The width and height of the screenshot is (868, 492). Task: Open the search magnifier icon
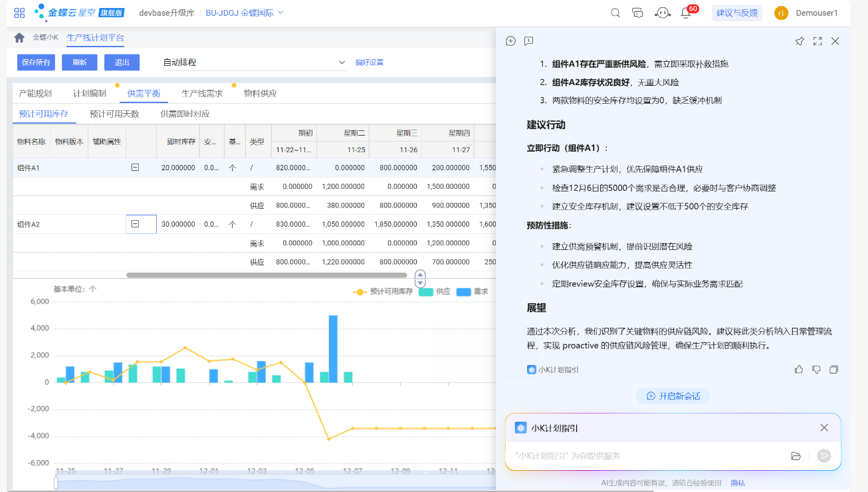[x=615, y=13]
